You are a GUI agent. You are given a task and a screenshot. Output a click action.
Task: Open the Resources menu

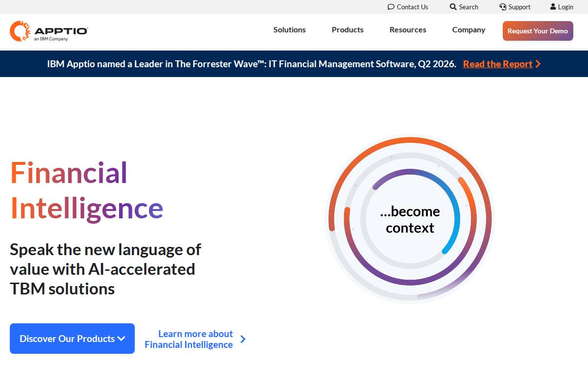pyautogui.click(x=408, y=30)
